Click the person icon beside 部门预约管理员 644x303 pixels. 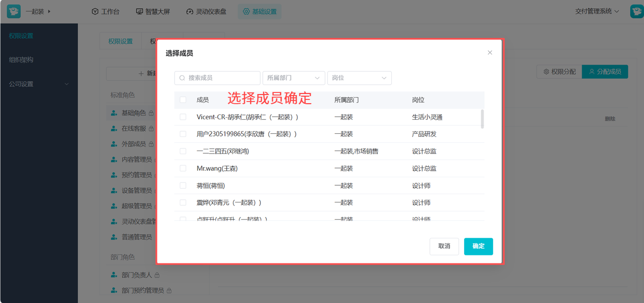point(114,291)
